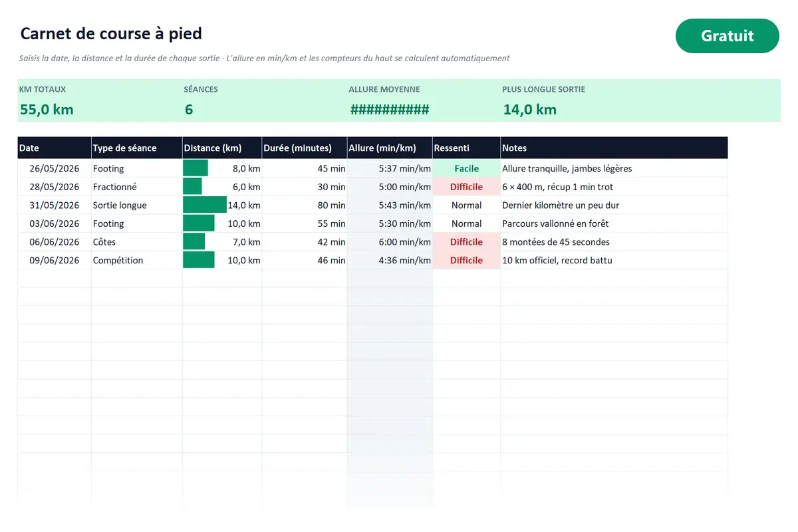The width and height of the screenshot is (798, 532).
Task: Click the 'PLUS LONGUE SORTIE' label
Action: pos(544,89)
